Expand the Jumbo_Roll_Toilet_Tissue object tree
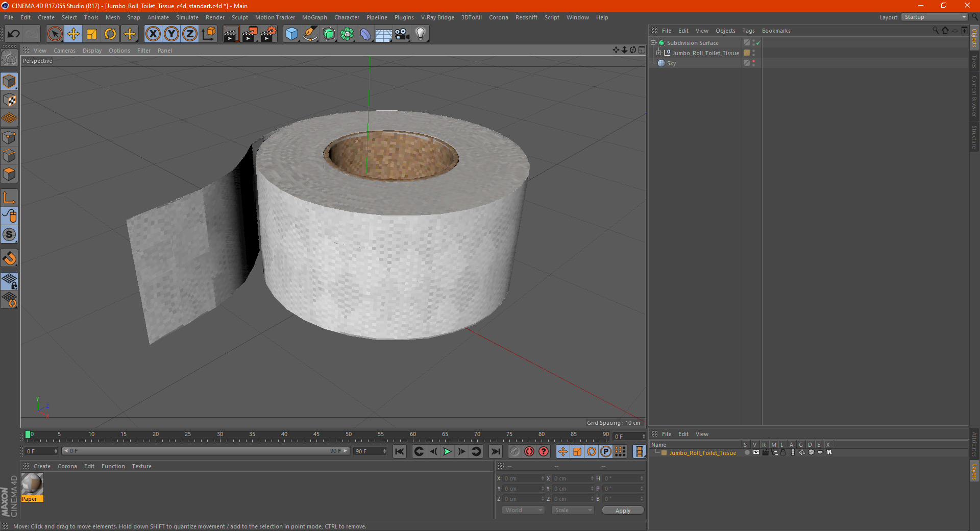Image resolution: width=980 pixels, height=531 pixels. point(659,53)
